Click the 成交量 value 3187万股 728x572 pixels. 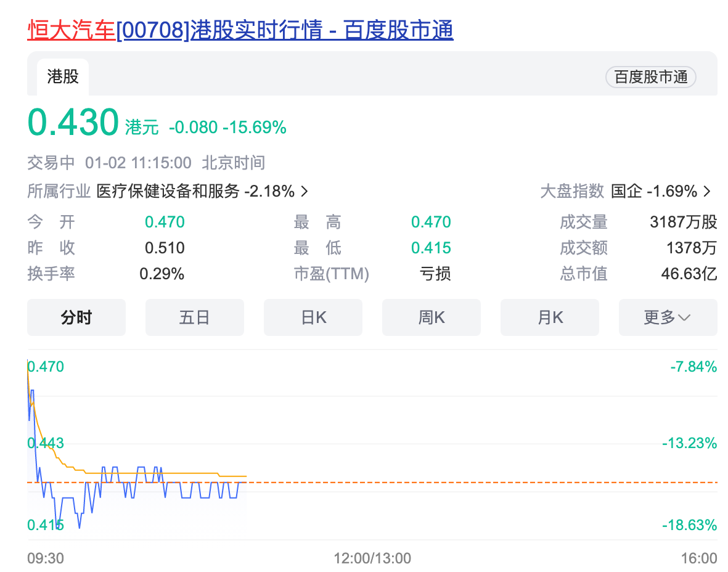coord(684,222)
